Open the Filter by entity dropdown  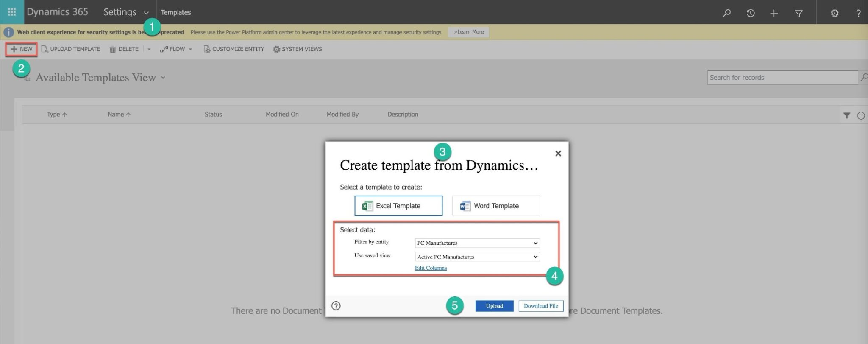point(477,243)
